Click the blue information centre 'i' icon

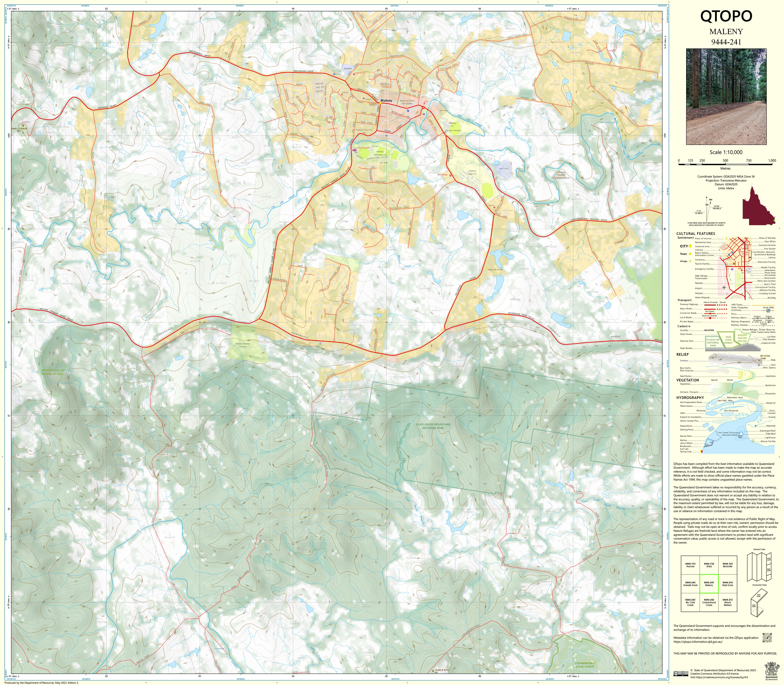(408, 111)
